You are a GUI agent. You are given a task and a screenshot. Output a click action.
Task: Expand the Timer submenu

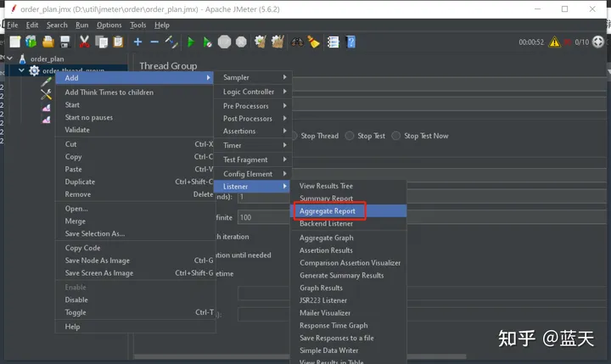(x=253, y=145)
